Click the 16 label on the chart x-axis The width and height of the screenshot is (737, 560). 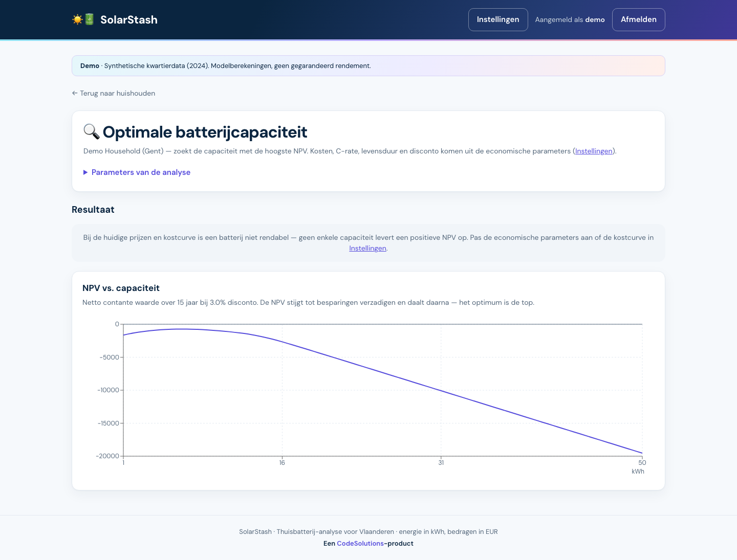point(282,463)
